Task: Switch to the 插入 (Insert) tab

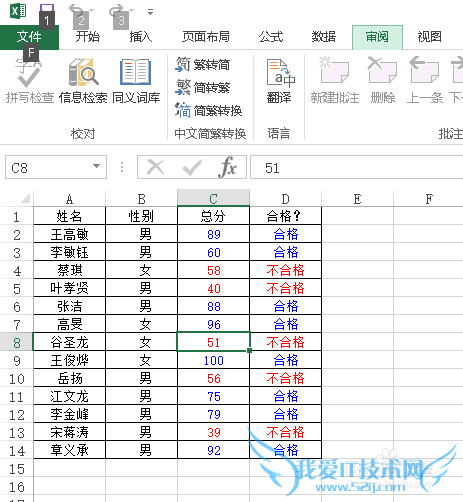Action: pyautogui.click(x=141, y=37)
